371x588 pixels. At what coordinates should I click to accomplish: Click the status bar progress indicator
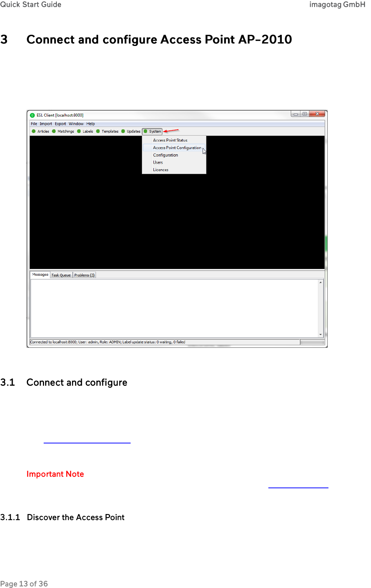point(312,342)
